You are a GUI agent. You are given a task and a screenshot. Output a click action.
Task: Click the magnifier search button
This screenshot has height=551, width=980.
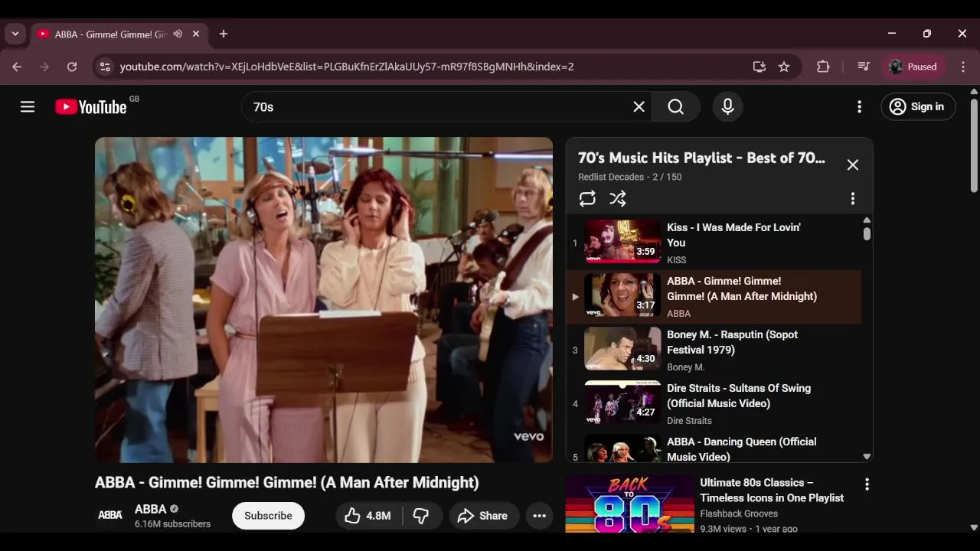[x=675, y=107]
